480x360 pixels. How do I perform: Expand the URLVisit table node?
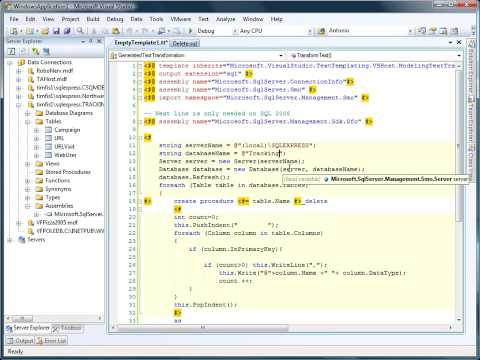[x=36, y=147]
